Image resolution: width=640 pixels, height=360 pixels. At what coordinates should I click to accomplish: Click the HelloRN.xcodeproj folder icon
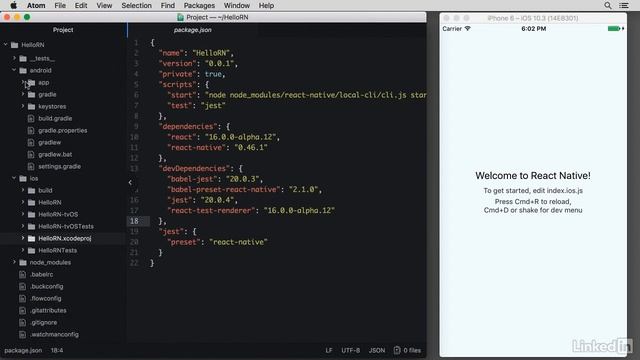[x=31, y=238]
